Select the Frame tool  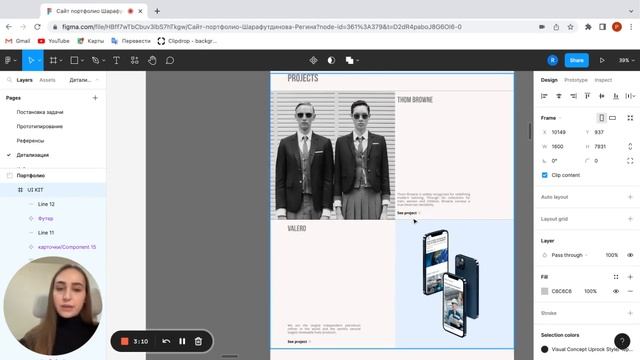[53, 60]
